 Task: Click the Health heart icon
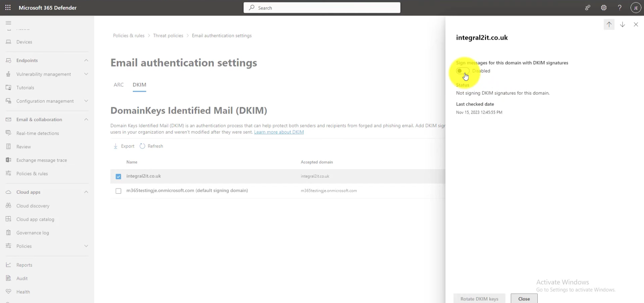coord(8,292)
